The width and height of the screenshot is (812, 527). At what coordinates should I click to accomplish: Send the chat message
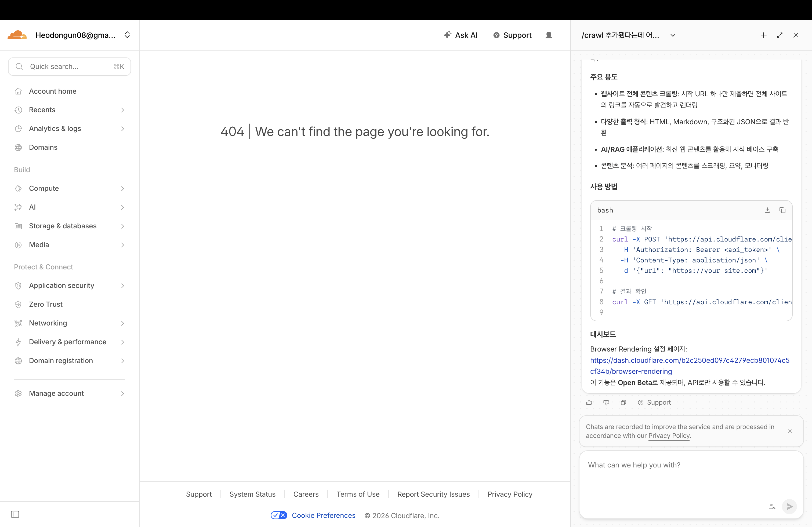tap(789, 507)
